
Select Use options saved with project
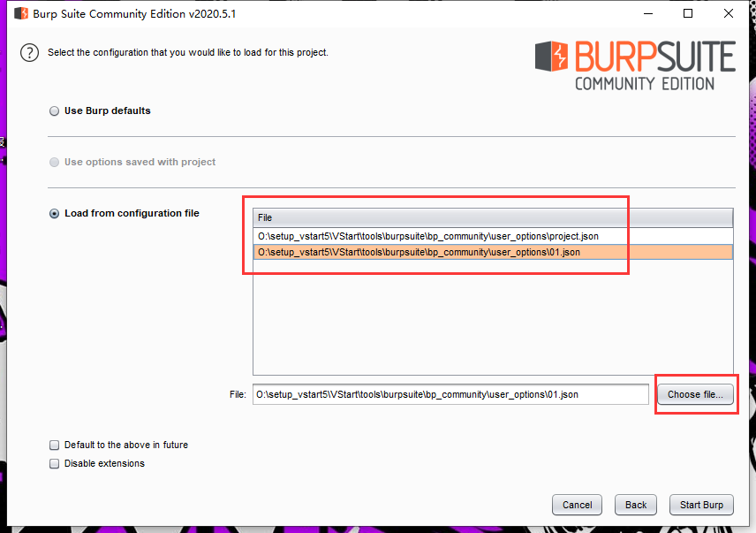tap(55, 162)
